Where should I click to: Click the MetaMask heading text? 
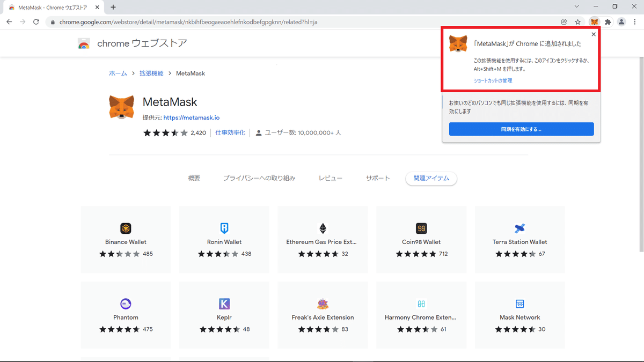[x=170, y=102]
